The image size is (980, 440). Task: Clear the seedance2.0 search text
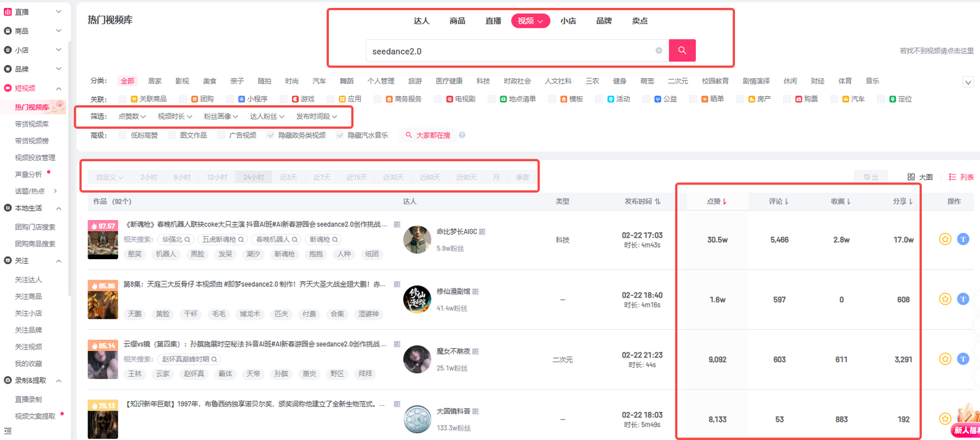click(658, 51)
